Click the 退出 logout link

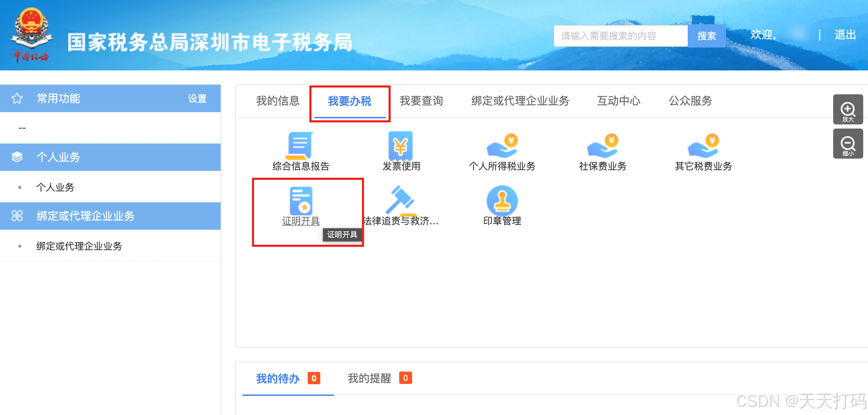coord(845,35)
